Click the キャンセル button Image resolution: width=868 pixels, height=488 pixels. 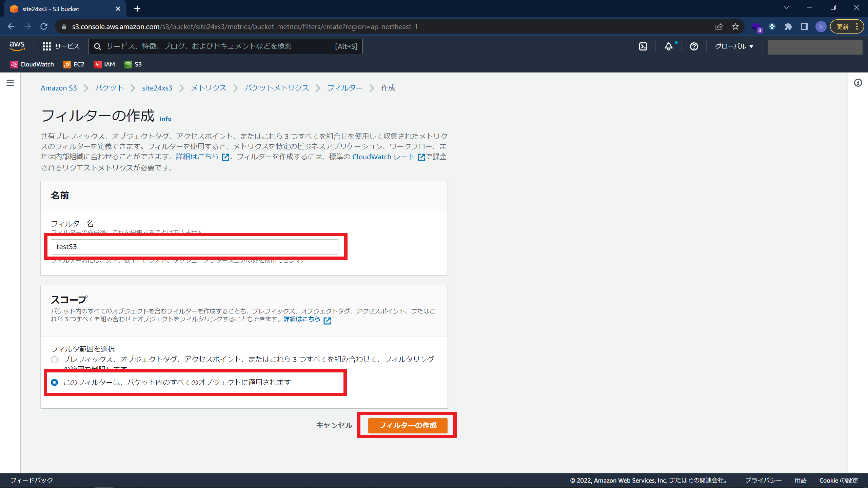[334, 425]
